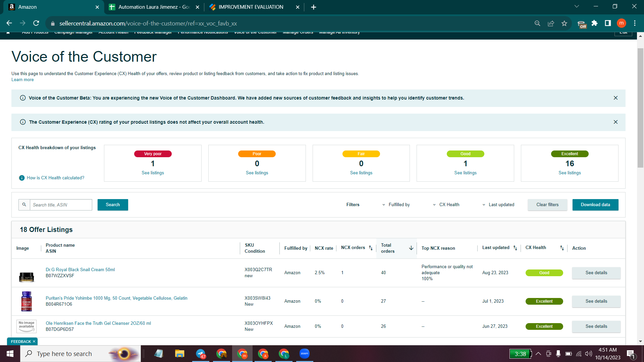644x362 pixels.
Task: Bookmark this page with the star
Action: (x=564, y=23)
